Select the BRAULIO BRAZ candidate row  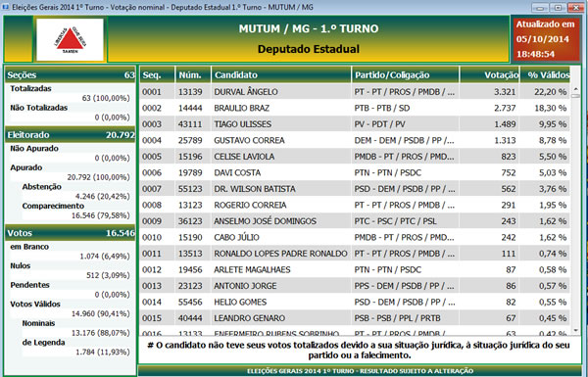(x=355, y=108)
